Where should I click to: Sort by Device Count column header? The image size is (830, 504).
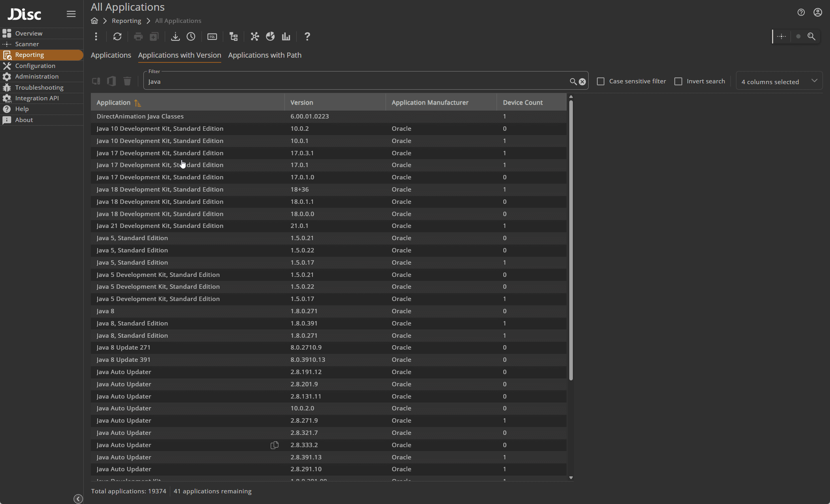point(523,103)
